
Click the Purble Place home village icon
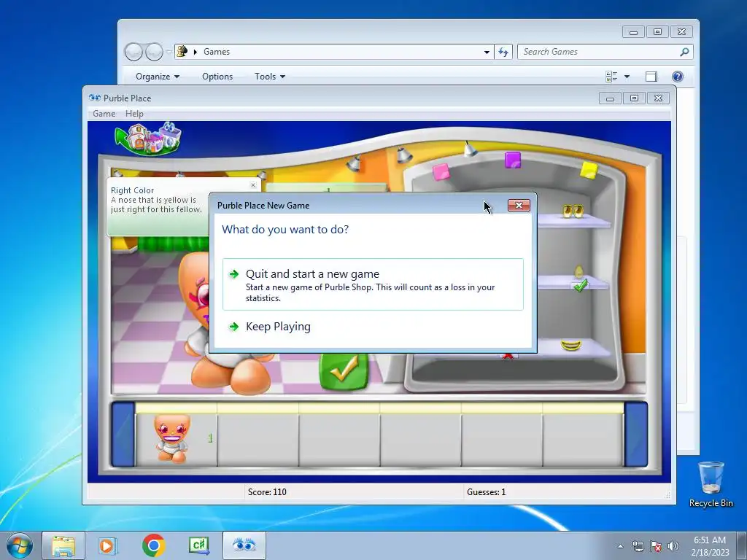[149, 139]
